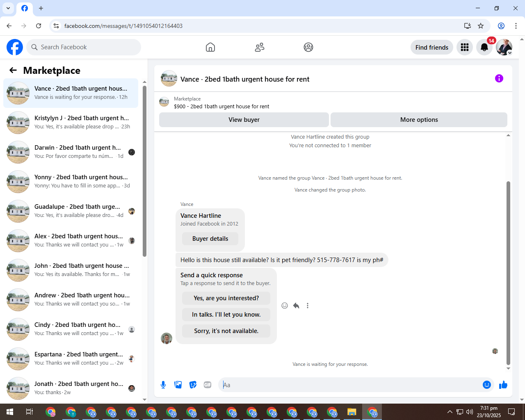Click the Find friends button

point(432,47)
